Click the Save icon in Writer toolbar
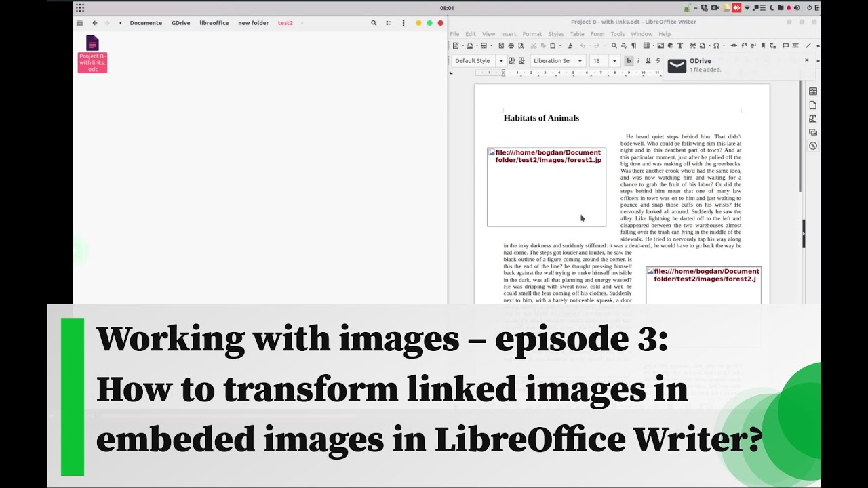 (484, 45)
